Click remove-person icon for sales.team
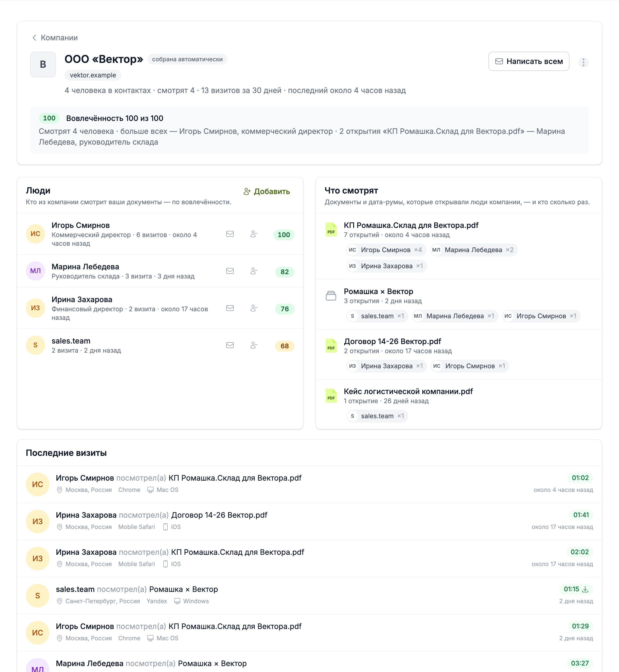This screenshot has height=672, width=619. tap(254, 345)
